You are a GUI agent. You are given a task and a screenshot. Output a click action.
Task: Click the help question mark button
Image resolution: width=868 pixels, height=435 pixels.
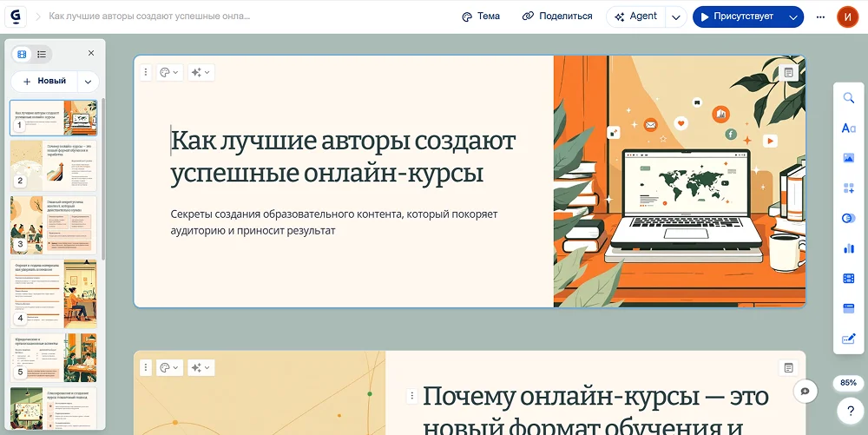click(850, 411)
